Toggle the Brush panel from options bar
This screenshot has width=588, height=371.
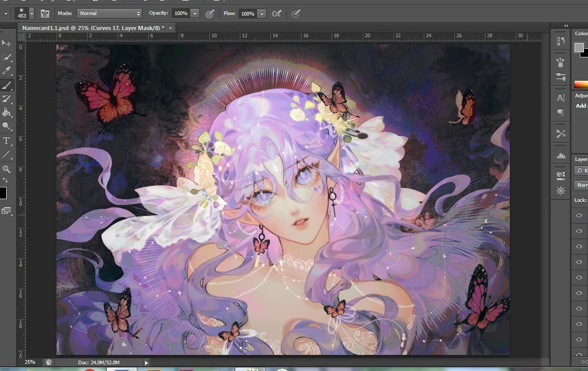point(45,14)
